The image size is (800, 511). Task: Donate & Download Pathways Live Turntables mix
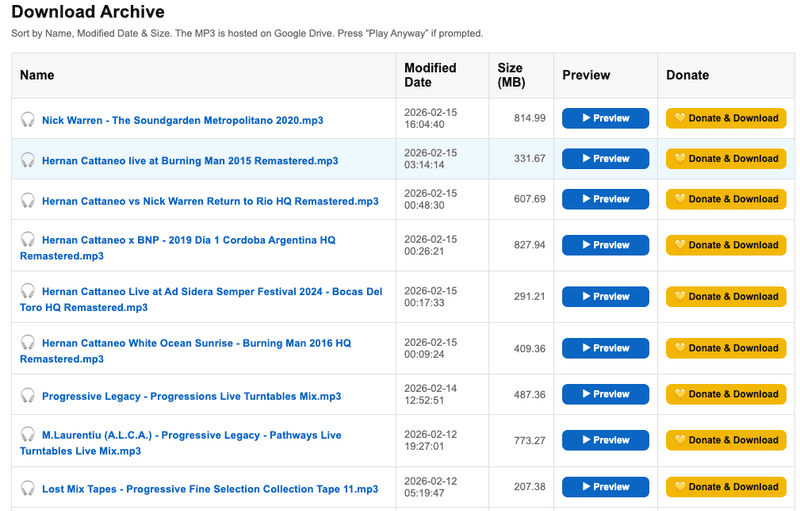tap(726, 440)
